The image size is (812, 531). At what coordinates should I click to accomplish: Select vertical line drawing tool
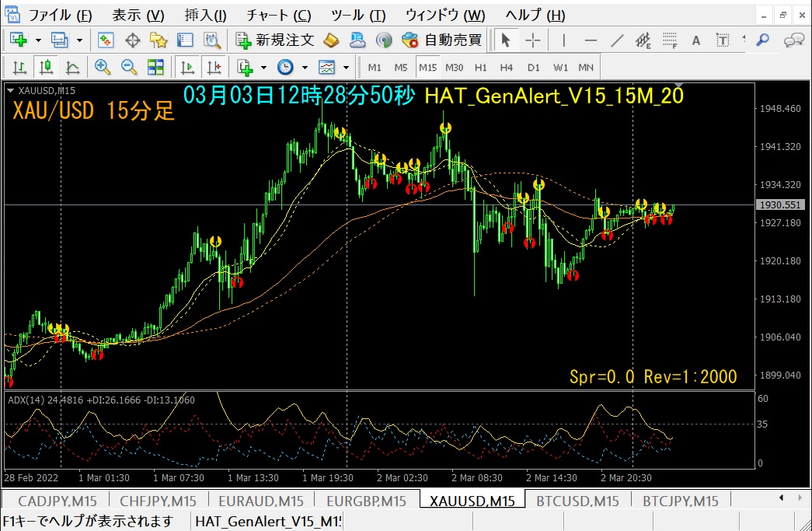pyautogui.click(x=563, y=40)
